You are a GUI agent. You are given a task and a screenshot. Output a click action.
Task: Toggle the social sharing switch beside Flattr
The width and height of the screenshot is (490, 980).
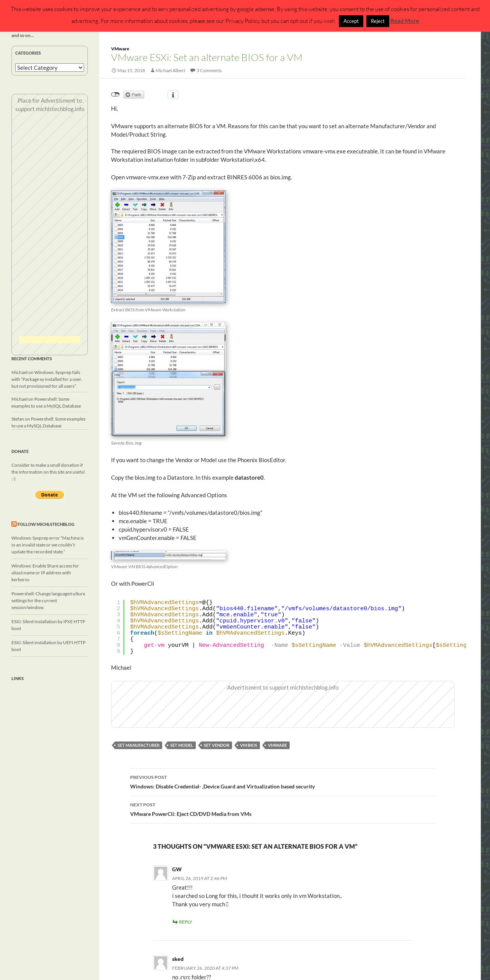pos(115,95)
